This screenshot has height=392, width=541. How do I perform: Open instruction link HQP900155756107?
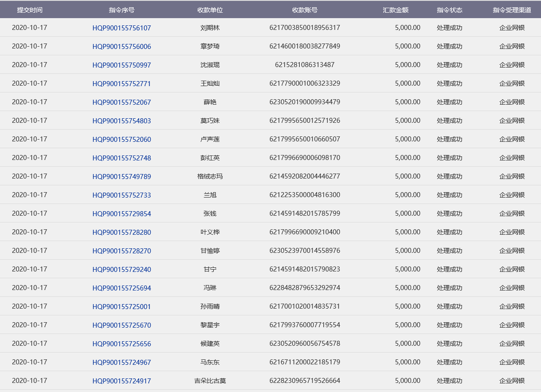[122, 28]
